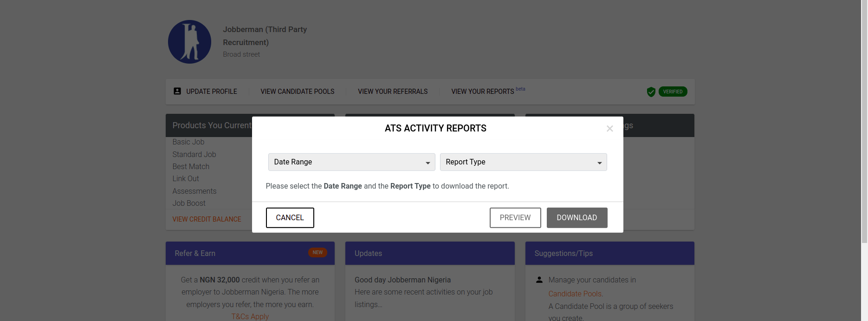Click the Update Profile person icon
The image size is (868, 321).
[x=177, y=91]
